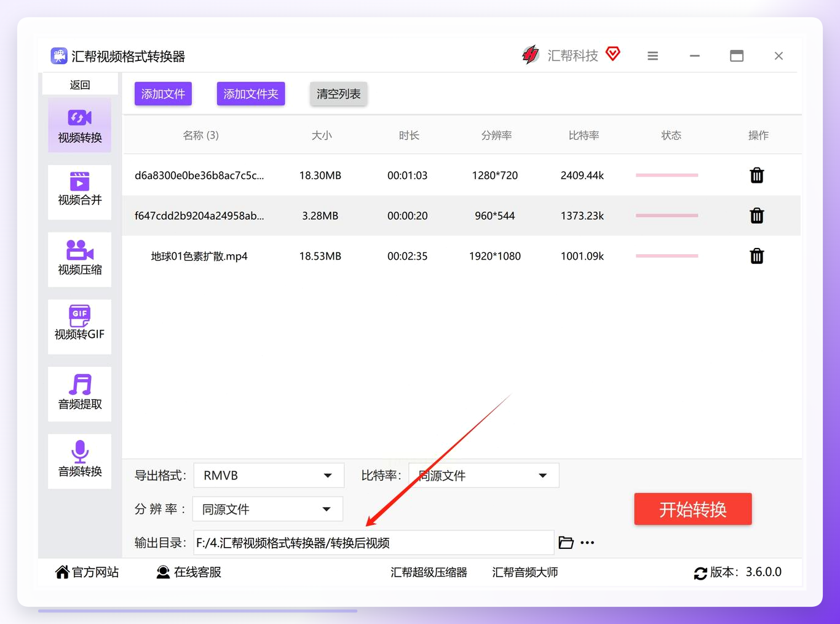Select file name 地球01色素扩散.mp4
840x624 pixels.
(x=199, y=256)
